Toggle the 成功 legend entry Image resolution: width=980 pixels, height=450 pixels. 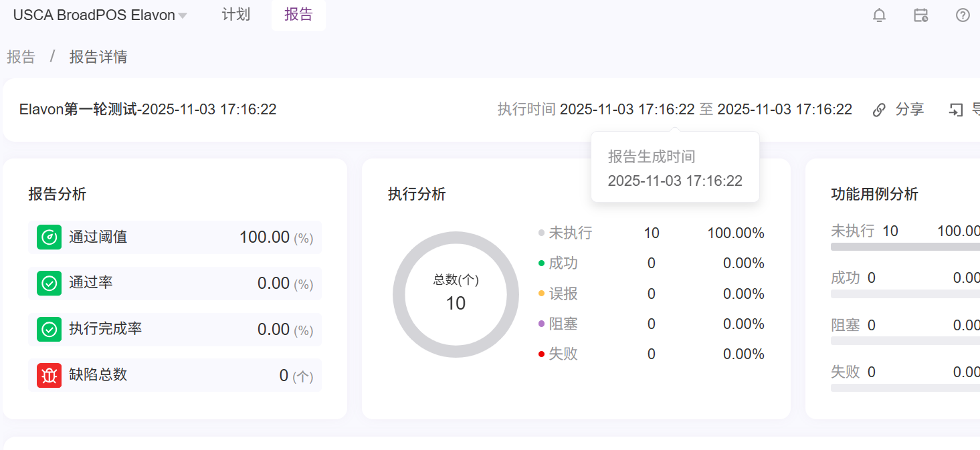563,263
